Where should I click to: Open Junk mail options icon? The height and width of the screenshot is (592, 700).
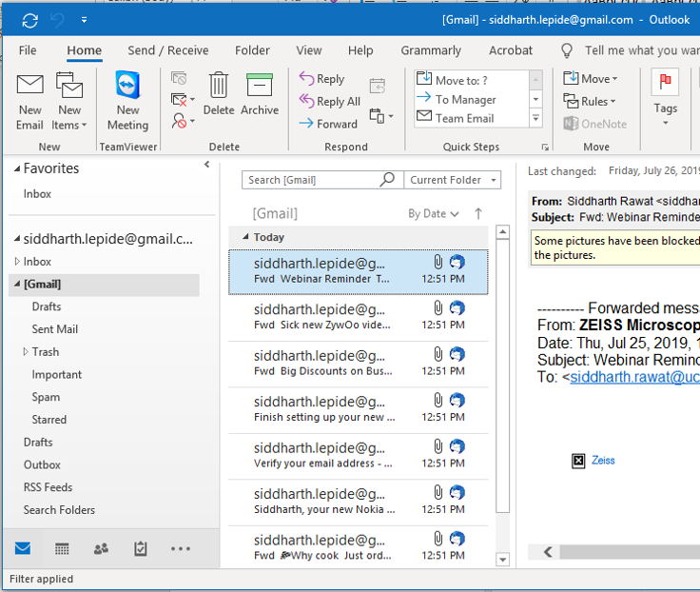tap(183, 121)
